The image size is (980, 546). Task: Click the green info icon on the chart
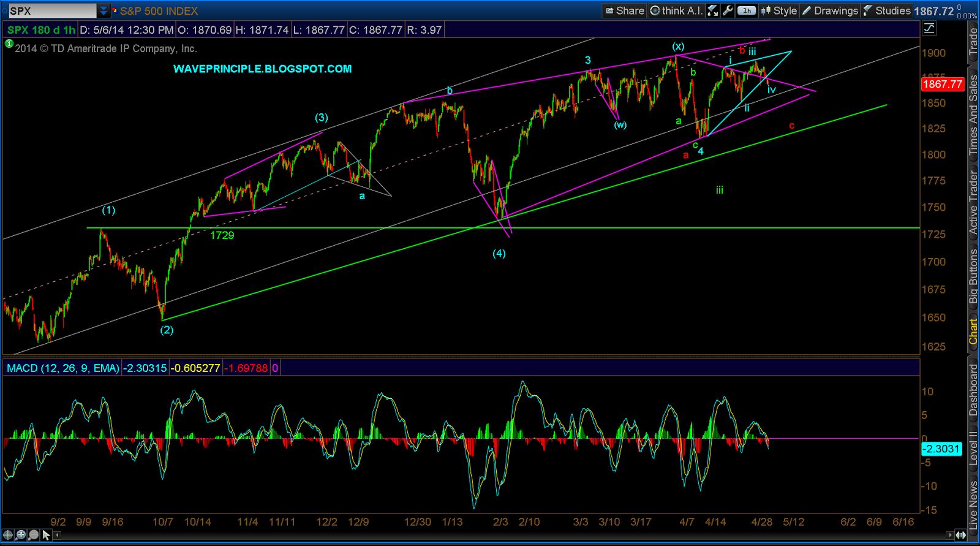tap(9, 44)
